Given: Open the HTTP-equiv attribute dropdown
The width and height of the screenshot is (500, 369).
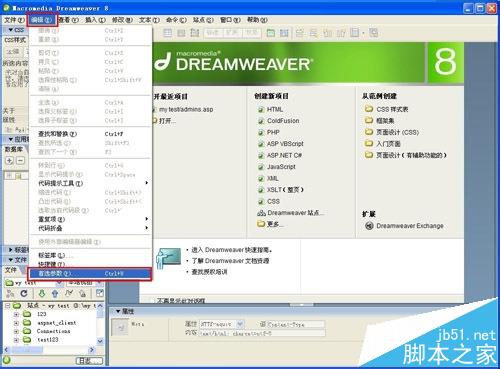Looking at the screenshot, I should coord(240,324).
